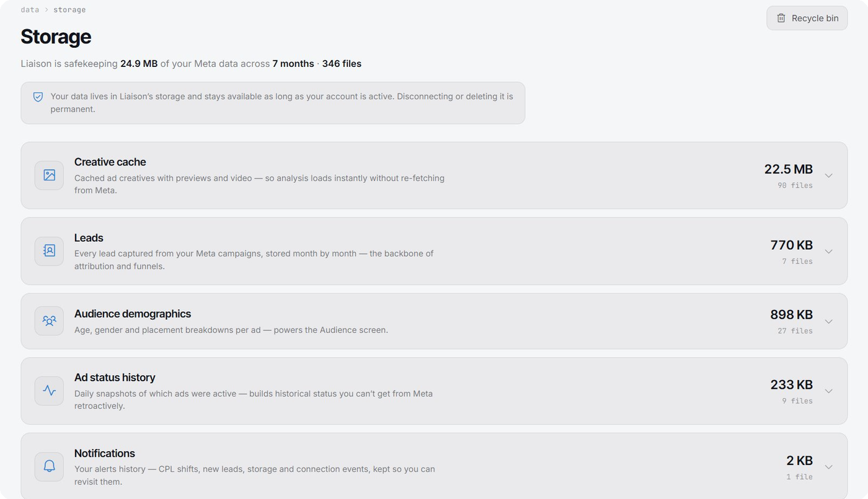The image size is (868, 499).
Task: Click the Audience demographics heading
Action: pos(133,314)
